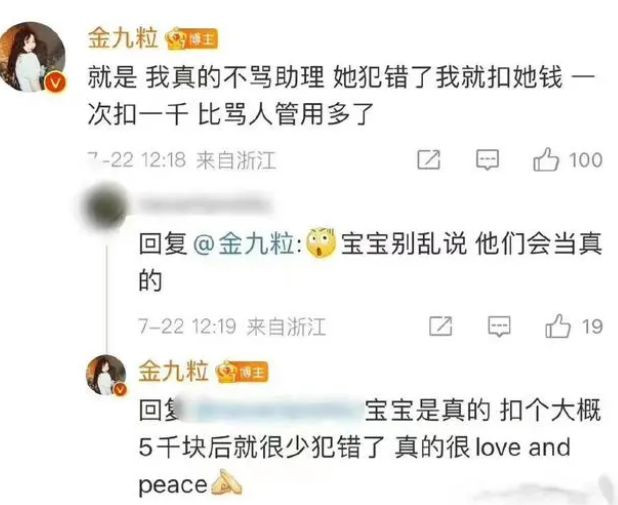
Task: Like the top comment with 100 likes
Action: click(x=546, y=160)
